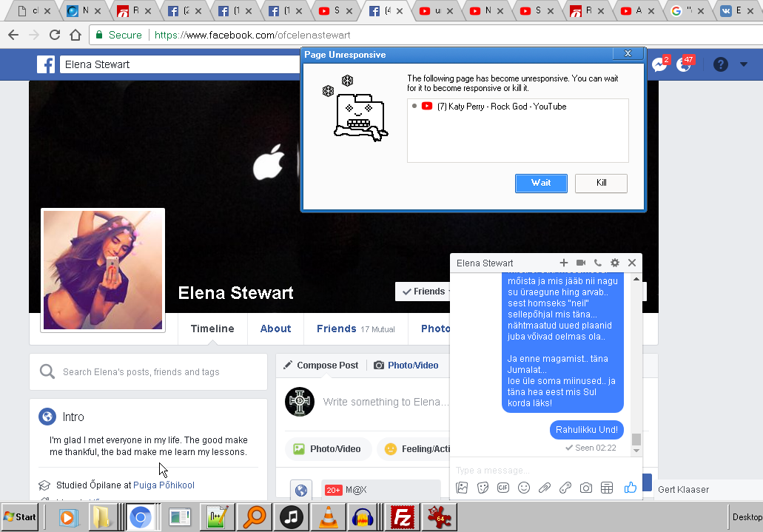763x532 pixels.
Task: Open emoji picker in chat toolbar
Action: [524, 488]
